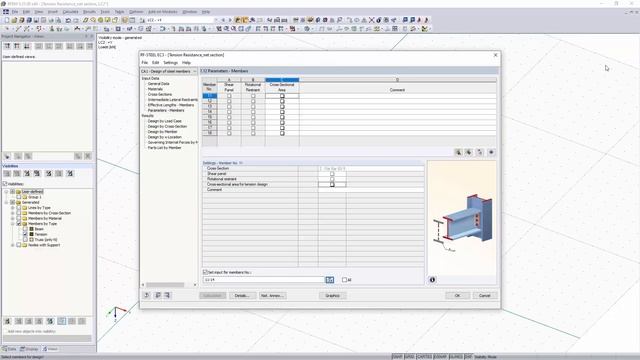Tick Shear Panel for member 11
This screenshot has height=360, width=640.
pos(229,96)
